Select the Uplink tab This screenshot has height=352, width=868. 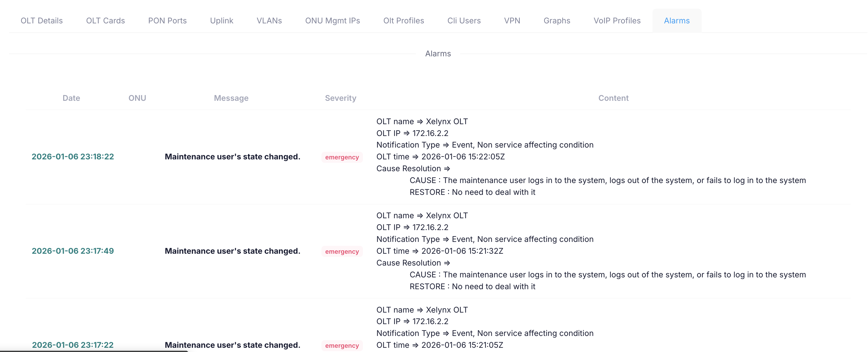coord(221,21)
